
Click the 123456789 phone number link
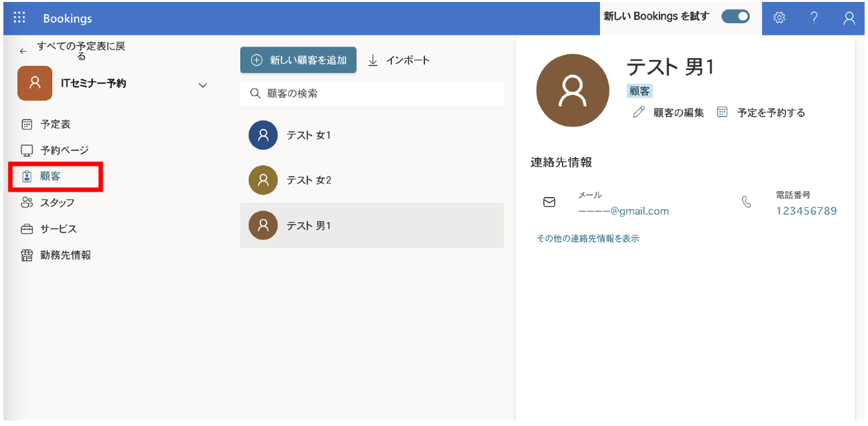pyautogui.click(x=806, y=211)
